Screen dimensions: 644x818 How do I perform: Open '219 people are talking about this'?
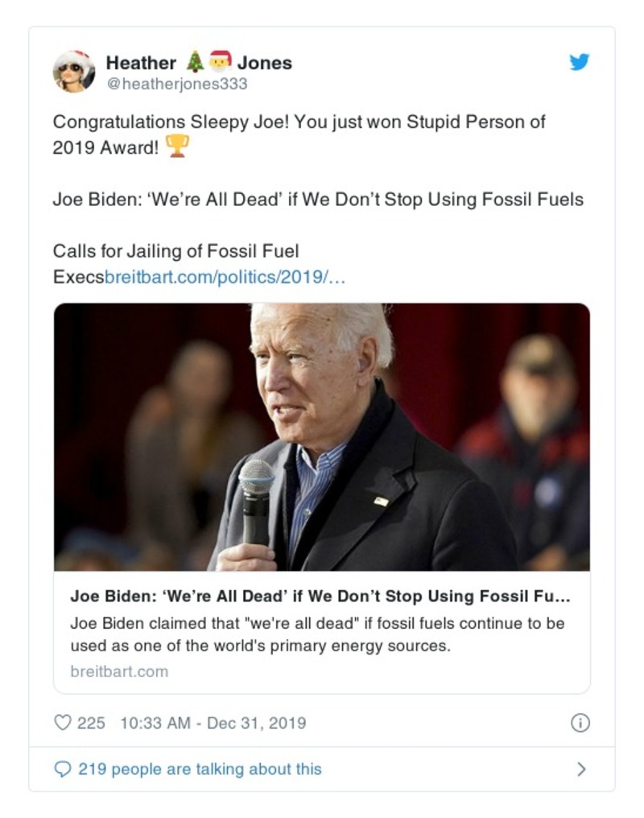(199, 769)
